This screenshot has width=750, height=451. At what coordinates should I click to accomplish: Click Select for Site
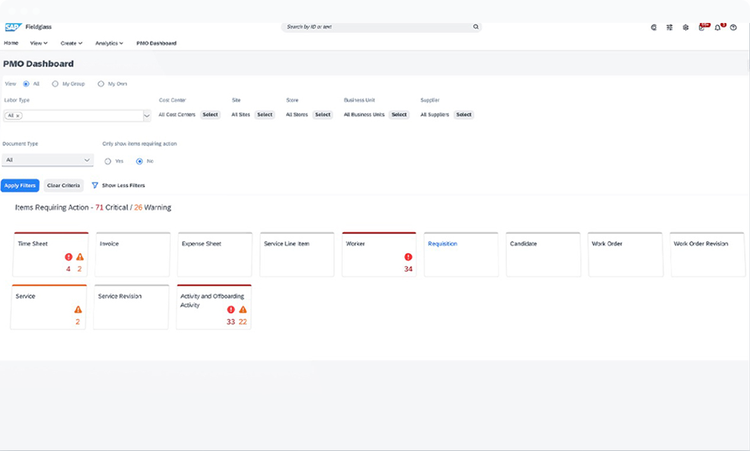click(x=265, y=115)
